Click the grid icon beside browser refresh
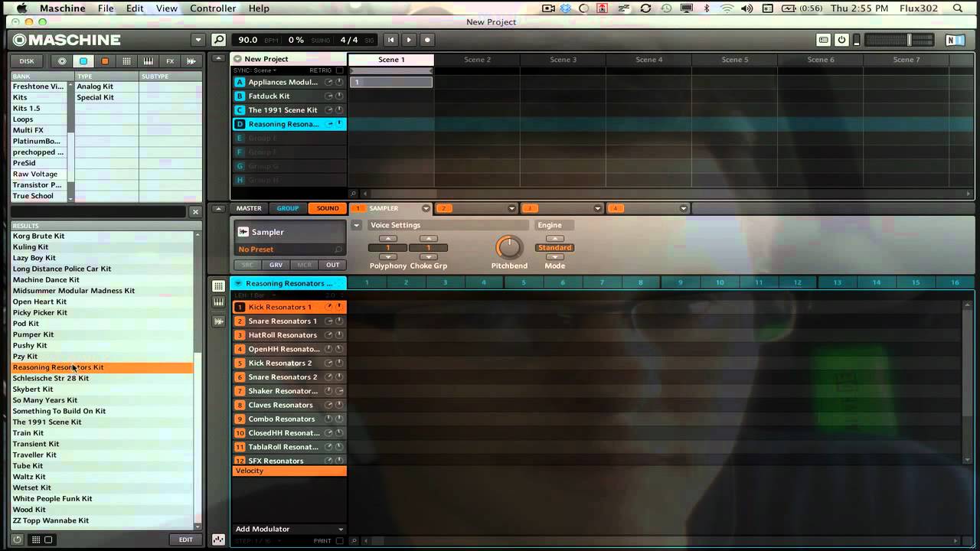The width and height of the screenshot is (980, 551). click(35, 540)
